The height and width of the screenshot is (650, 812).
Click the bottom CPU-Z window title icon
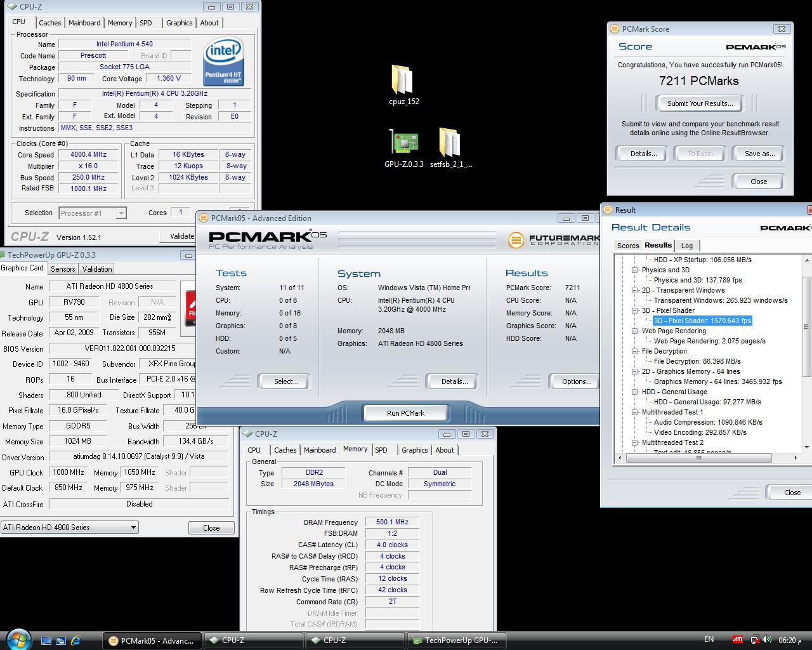247,434
